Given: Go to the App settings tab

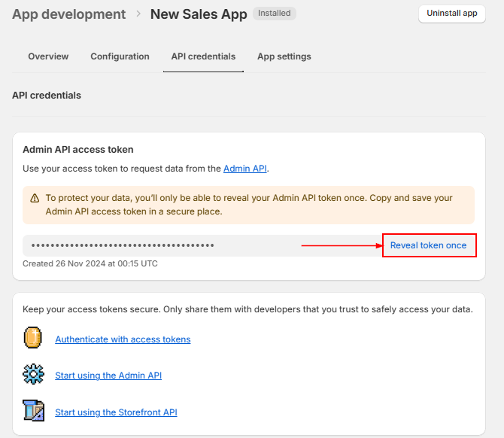Looking at the screenshot, I should [x=284, y=56].
